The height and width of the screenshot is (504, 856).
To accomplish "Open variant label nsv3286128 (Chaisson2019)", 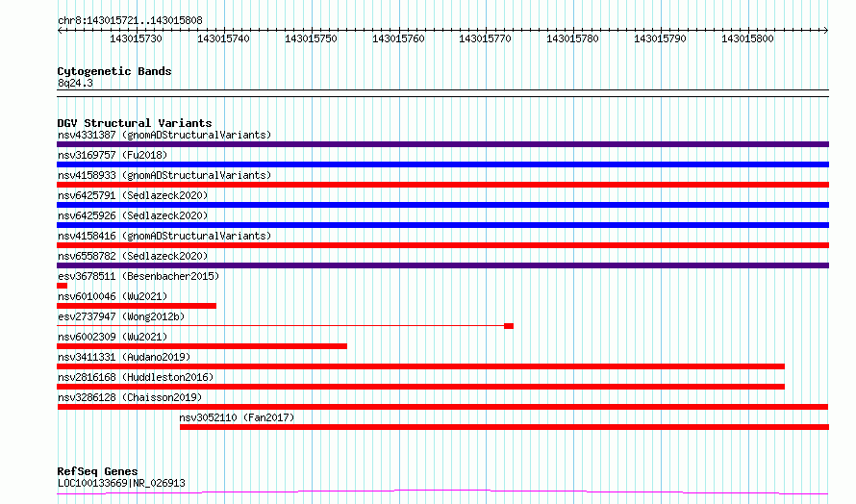I will tap(130, 397).
